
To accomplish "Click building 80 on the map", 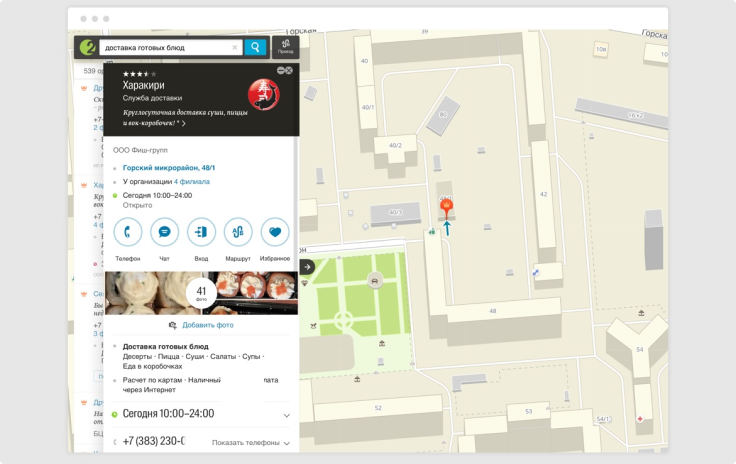I will click(x=443, y=114).
